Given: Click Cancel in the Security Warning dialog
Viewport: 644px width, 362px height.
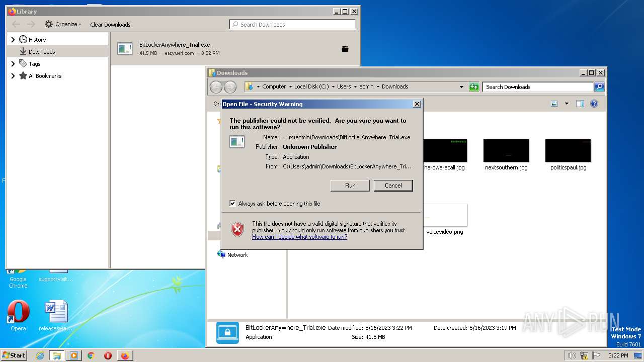Looking at the screenshot, I should coord(393,186).
